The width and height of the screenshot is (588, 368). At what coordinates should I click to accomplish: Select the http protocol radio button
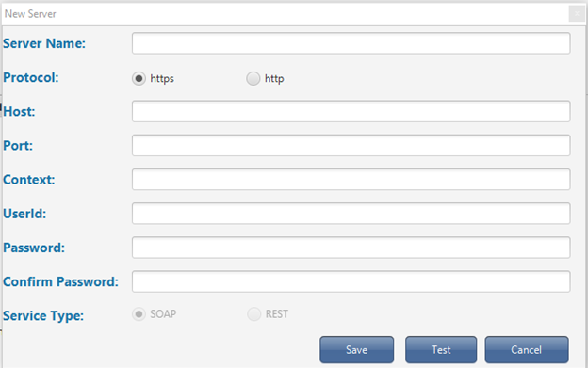(253, 79)
